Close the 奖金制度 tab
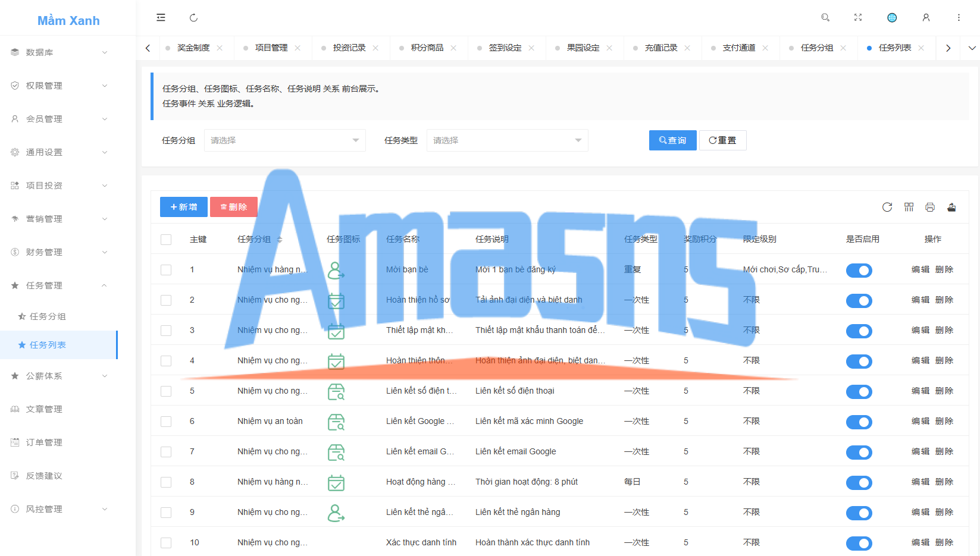 (x=220, y=48)
